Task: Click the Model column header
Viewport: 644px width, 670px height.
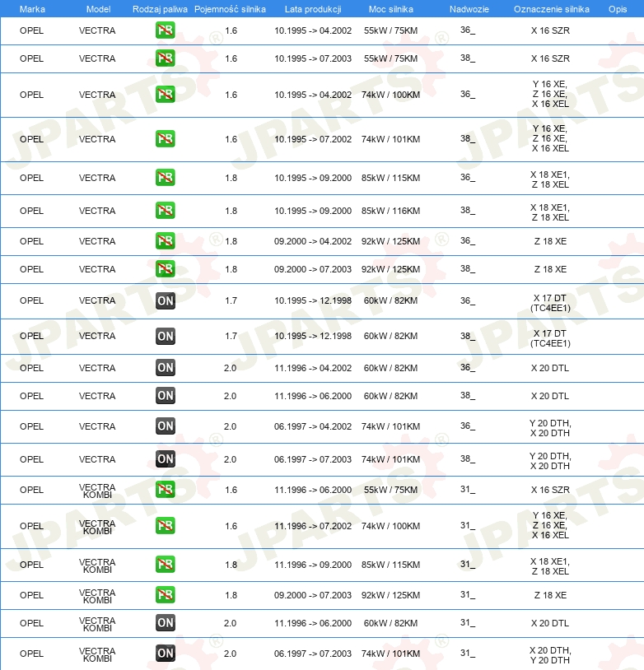Action: point(98,9)
